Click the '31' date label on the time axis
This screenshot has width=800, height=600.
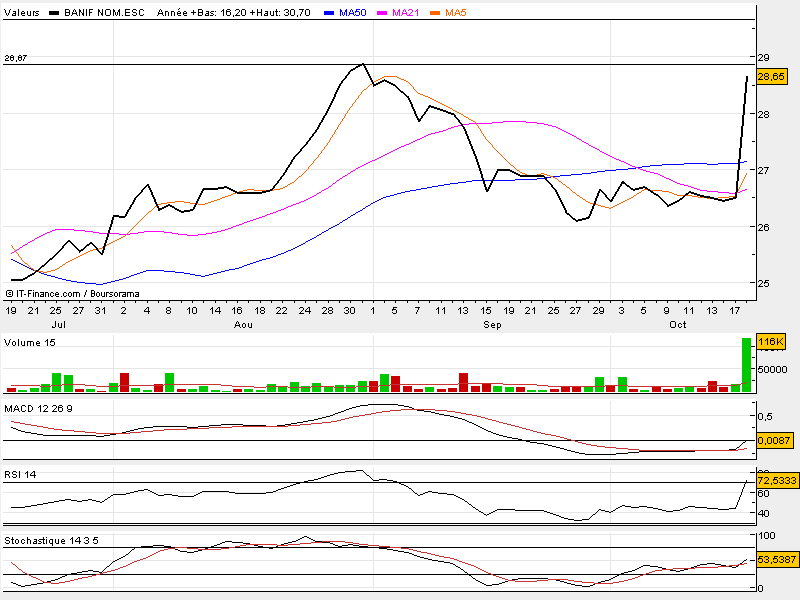[x=101, y=311]
